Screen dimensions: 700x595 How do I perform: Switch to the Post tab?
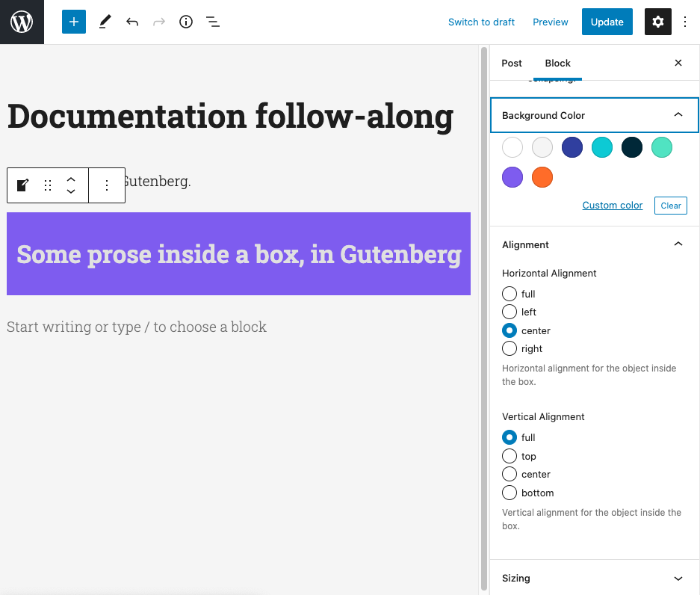512,63
